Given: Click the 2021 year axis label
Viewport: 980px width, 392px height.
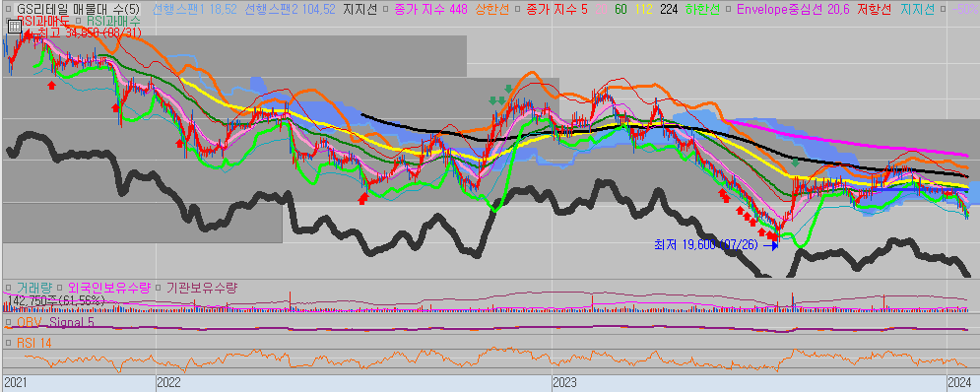Looking at the screenshot, I should [x=16, y=382].
